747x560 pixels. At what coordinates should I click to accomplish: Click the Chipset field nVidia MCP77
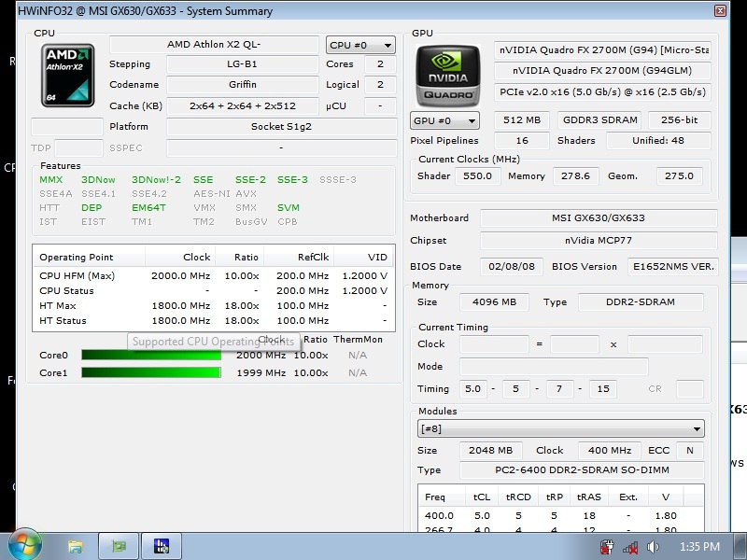click(599, 241)
